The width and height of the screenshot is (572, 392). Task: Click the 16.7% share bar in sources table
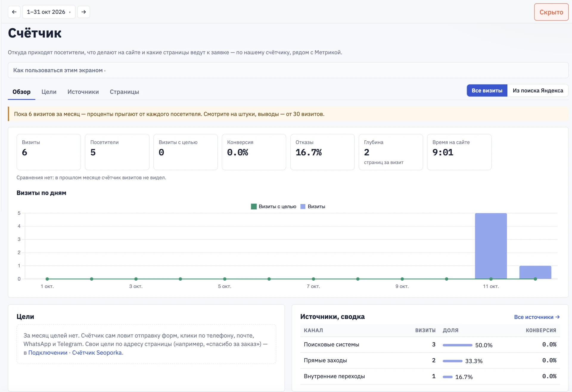(x=447, y=377)
